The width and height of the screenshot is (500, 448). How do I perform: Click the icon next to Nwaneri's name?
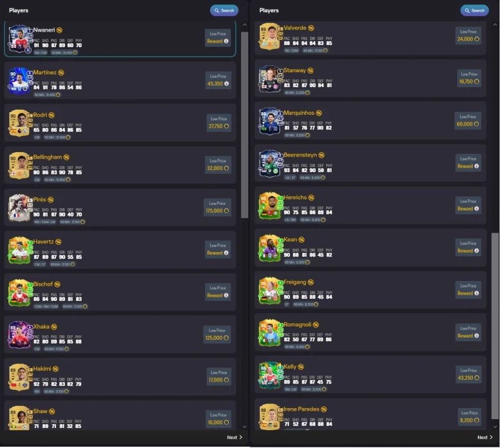click(x=59, y=31)
